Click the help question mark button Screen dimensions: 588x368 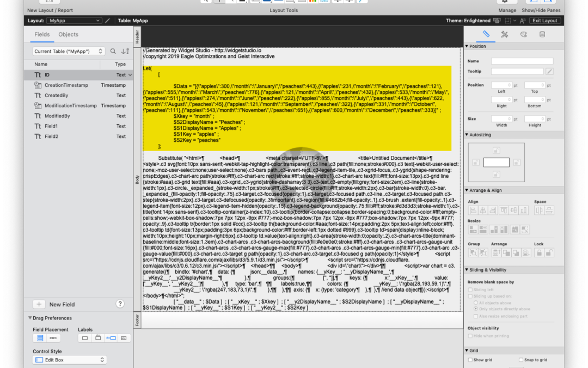tap(120, 304)
